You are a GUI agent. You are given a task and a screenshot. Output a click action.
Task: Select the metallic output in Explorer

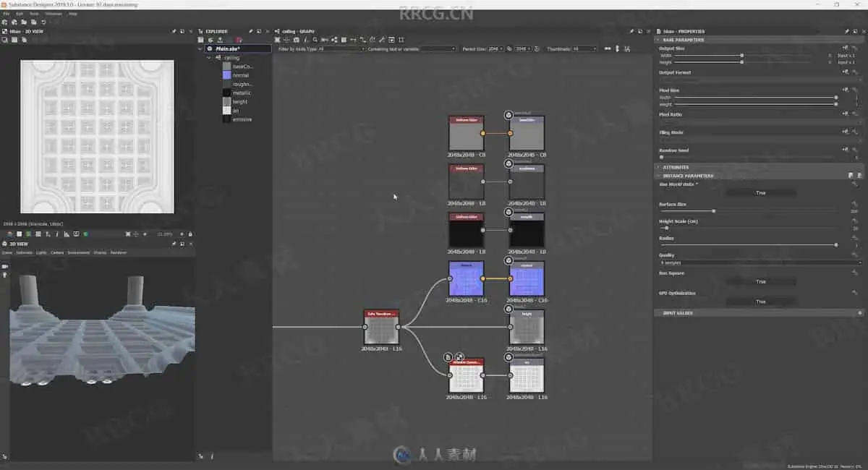(x=242, y=93)
